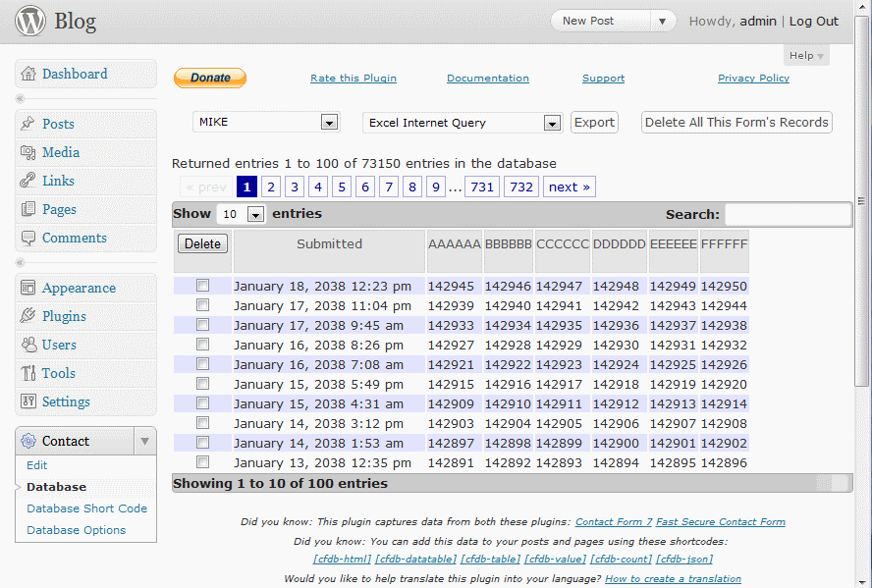Screen dimensions: 872x588
Task: Click the Appearance icon in sidebar
Action: (x=27, y=288)
